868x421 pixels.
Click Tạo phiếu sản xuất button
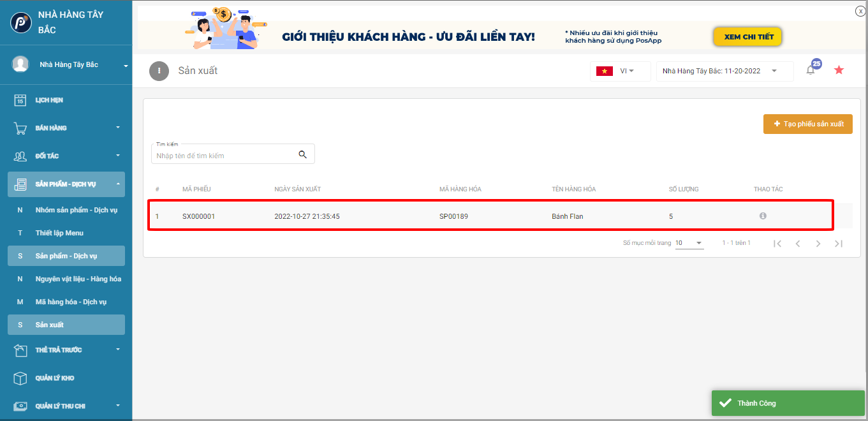tap(807, 124)
